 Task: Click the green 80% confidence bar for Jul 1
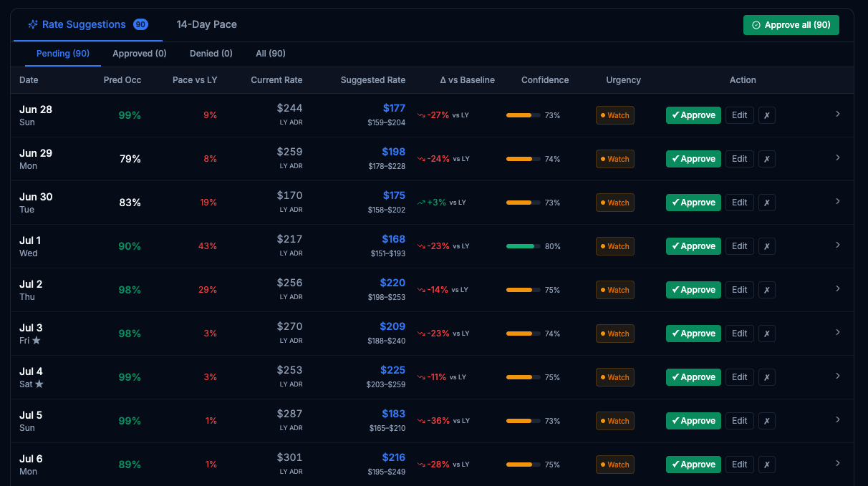click(524, 246)
